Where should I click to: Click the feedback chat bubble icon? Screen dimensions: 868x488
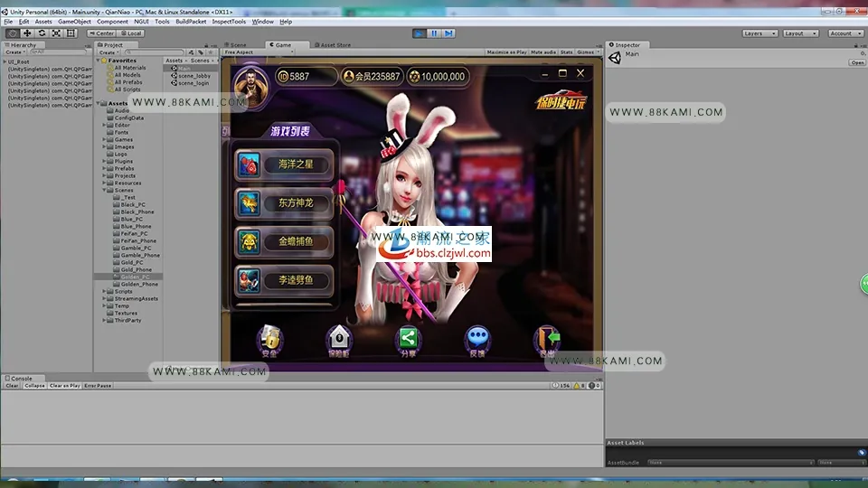click(477, 341)
